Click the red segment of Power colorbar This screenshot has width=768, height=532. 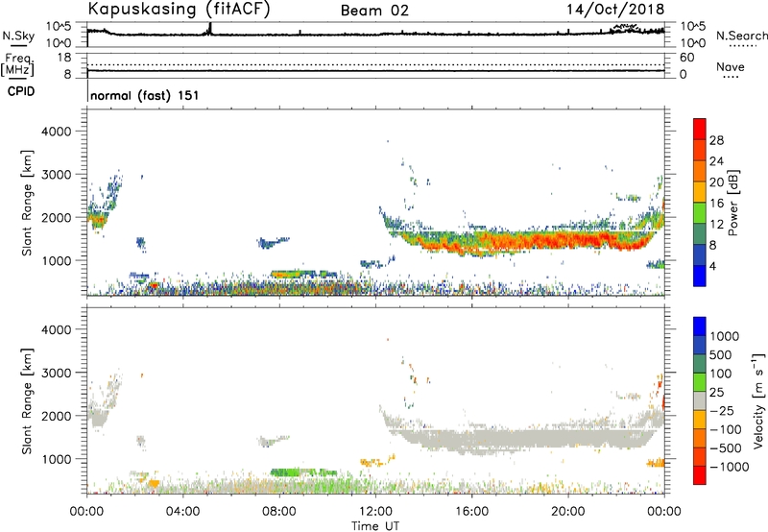tap(700, 129)
